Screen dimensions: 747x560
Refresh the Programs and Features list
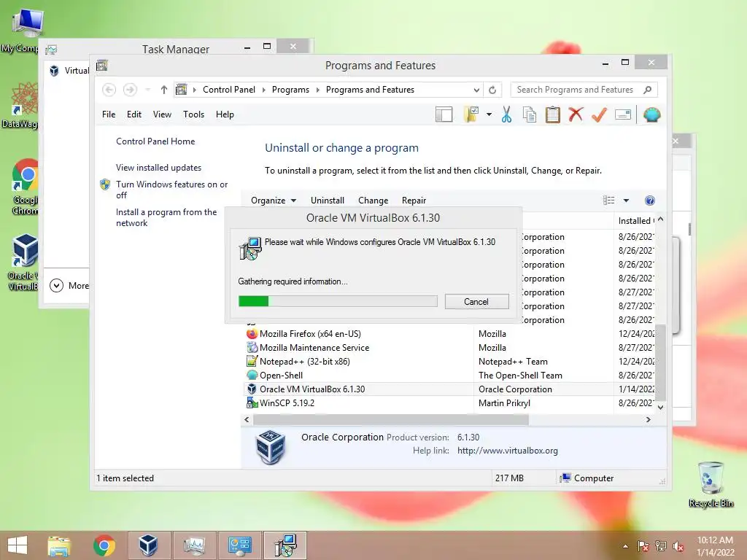[x=492, y=90]
